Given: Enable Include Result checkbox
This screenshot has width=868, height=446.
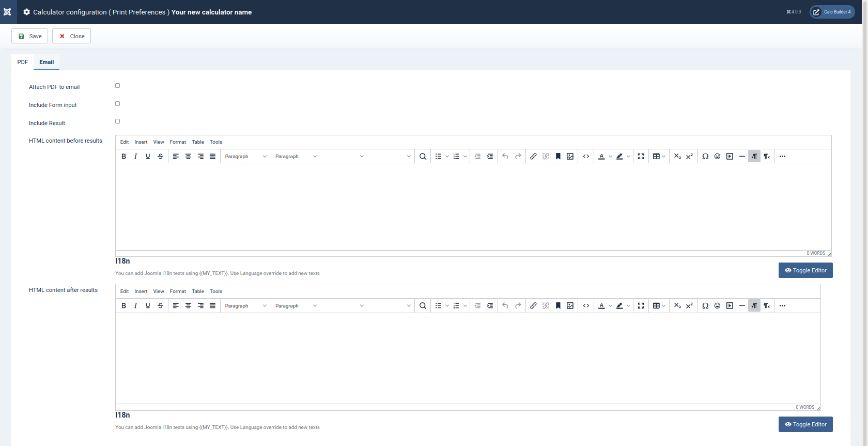Looking at the screenshot, I should [117, 121].
